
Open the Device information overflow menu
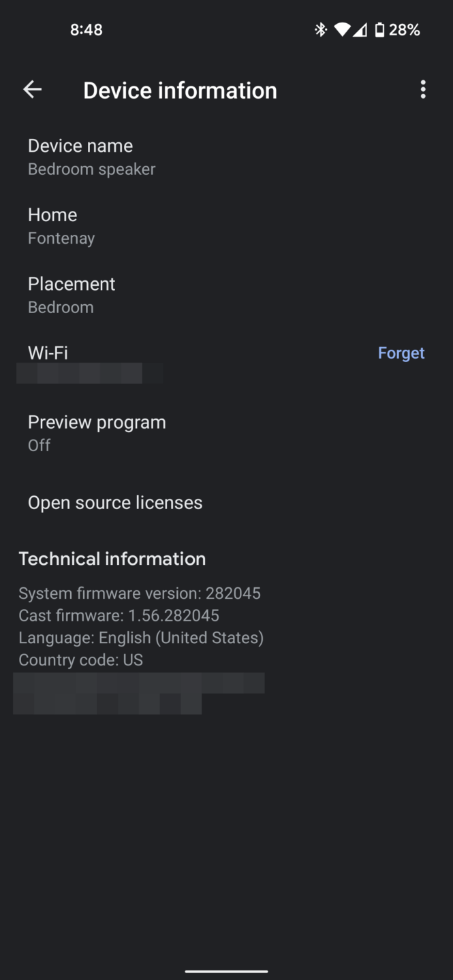pyautogui.click(x=422, y=89)
